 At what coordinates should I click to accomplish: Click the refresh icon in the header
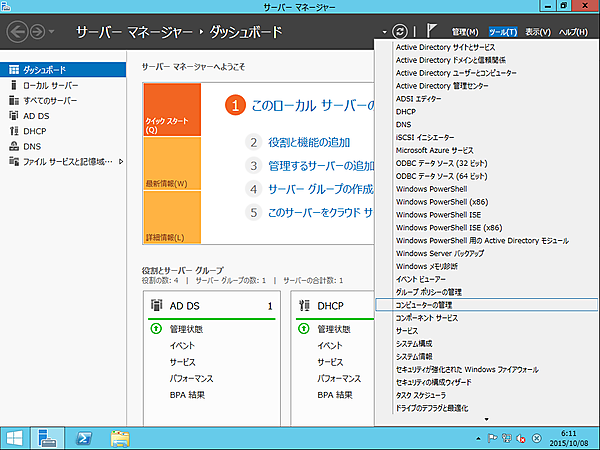[x=400, y=32]
